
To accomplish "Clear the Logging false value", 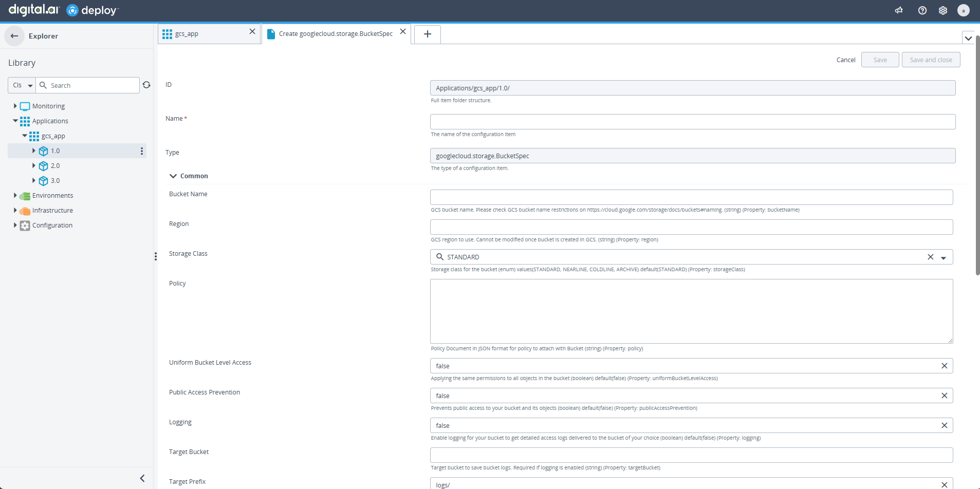I will click(x=944, y=425).
